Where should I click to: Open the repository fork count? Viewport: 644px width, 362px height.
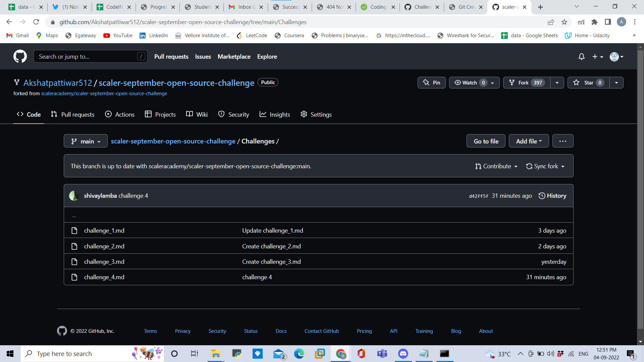[537, 82]
